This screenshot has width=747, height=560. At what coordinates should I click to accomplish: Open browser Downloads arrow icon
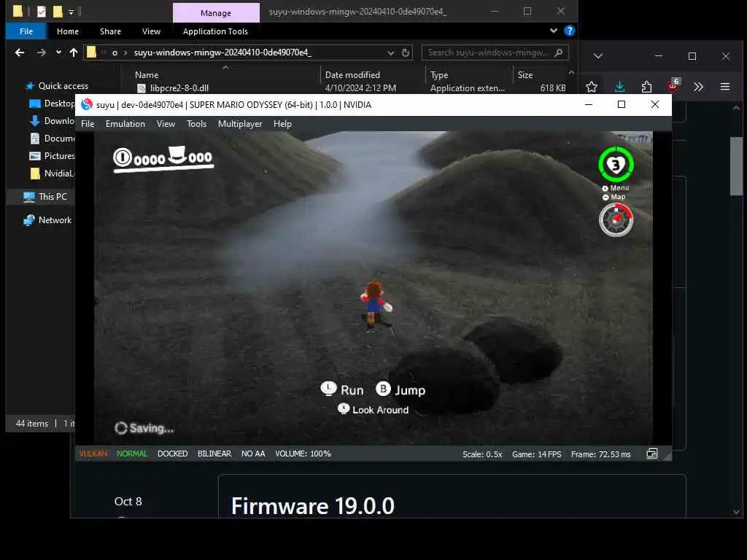pos(619,87)
